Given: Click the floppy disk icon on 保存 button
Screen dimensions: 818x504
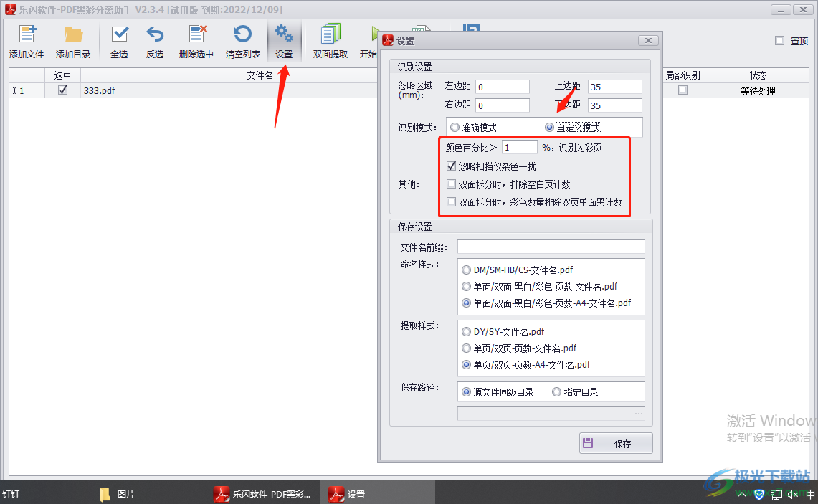Looking at the screenshot, I should click(588, 443).
